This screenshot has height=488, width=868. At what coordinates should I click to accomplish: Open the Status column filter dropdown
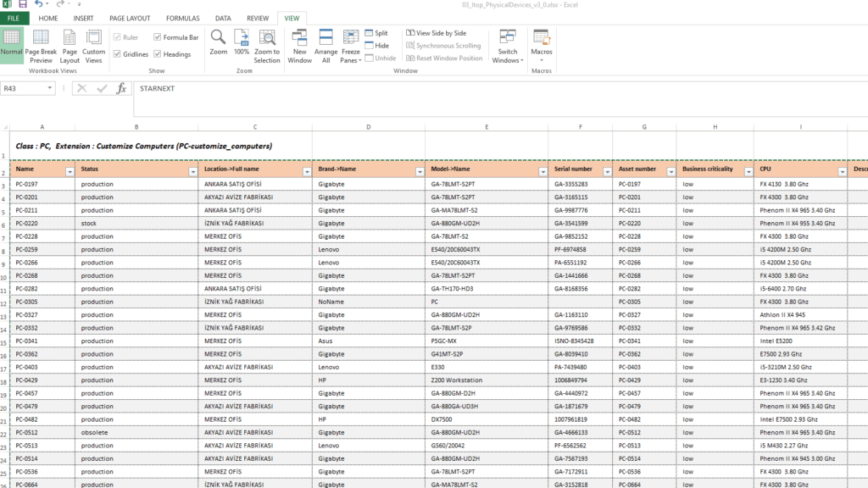pos(192,170)
